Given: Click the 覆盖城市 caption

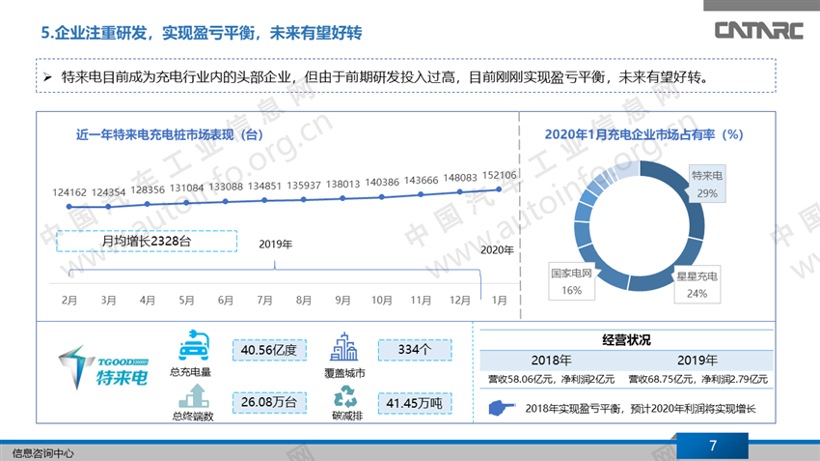Looking at the screenshot, I should [x=345, y=373].
